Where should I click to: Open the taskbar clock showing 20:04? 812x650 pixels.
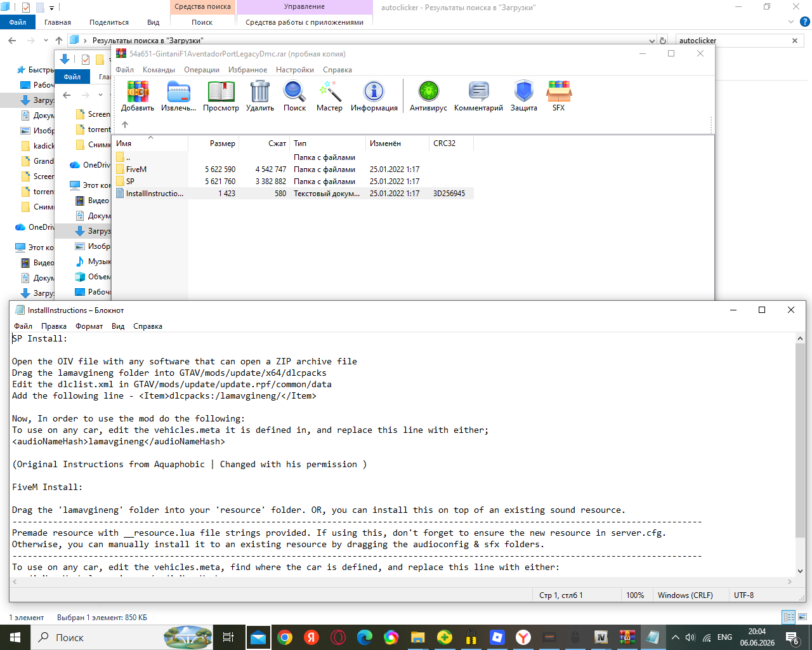757,637
